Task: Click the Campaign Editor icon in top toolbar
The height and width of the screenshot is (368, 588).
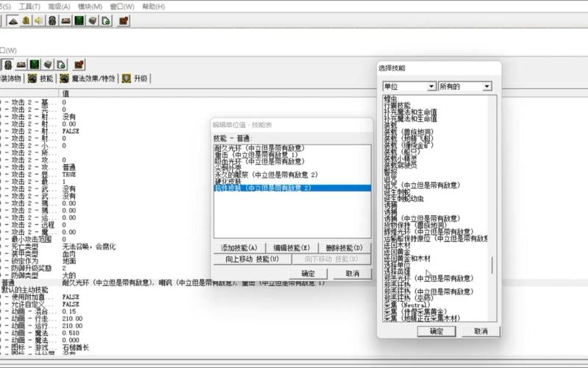Action: click(65, 21)
